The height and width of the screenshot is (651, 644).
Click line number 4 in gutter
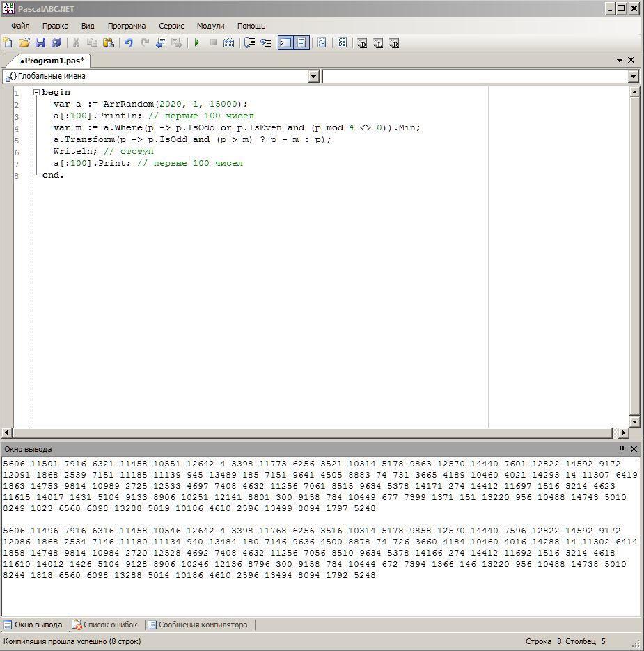tap(17, 128)
